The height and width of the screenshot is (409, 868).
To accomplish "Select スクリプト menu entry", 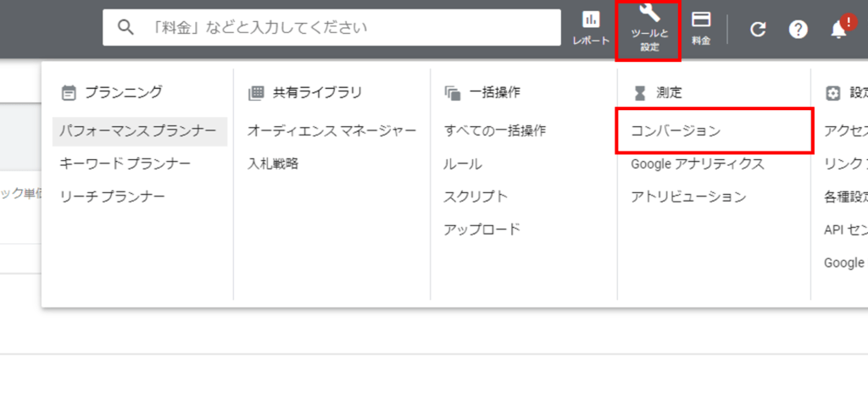I will pos(476,196).
